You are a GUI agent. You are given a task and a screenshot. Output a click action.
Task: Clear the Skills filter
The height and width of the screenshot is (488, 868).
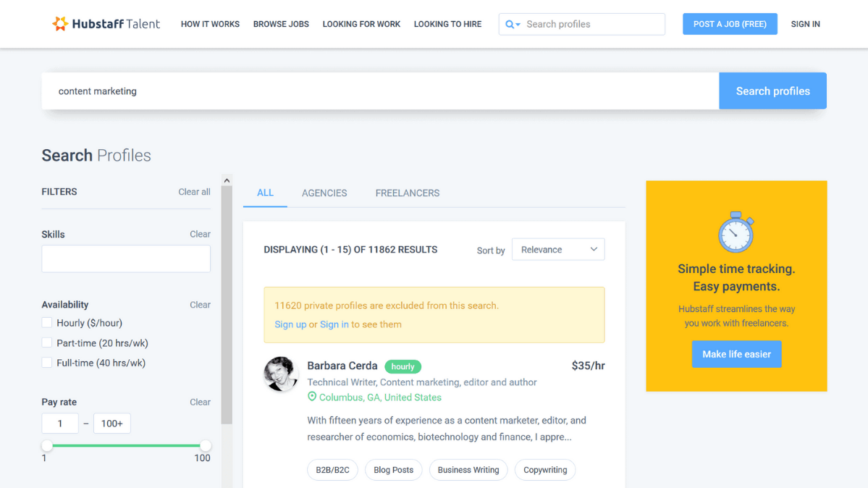[200, 235]
